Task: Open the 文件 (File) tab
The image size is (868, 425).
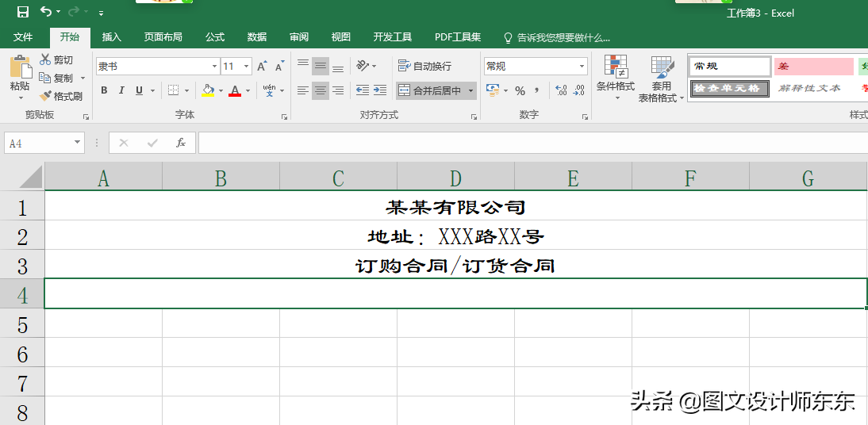Action: [x=23, y=37]
